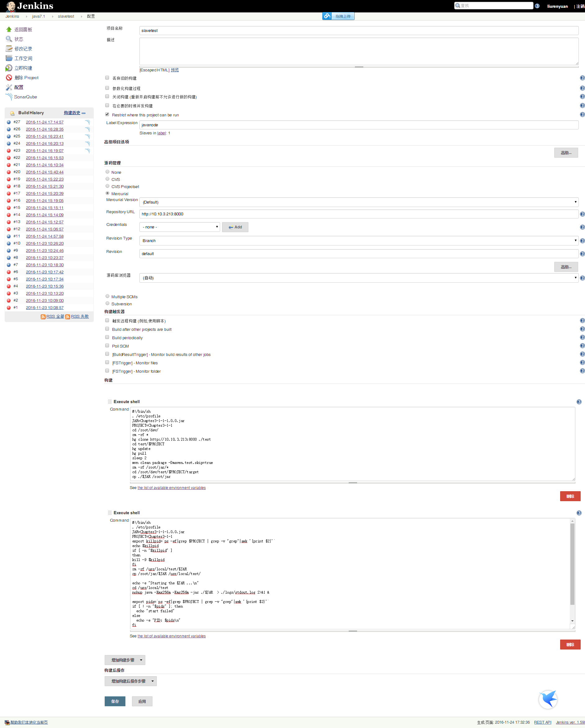Expand 高级 options under 高级项目选项
This screenshot has height=728, width=585.
coord(566,153)
